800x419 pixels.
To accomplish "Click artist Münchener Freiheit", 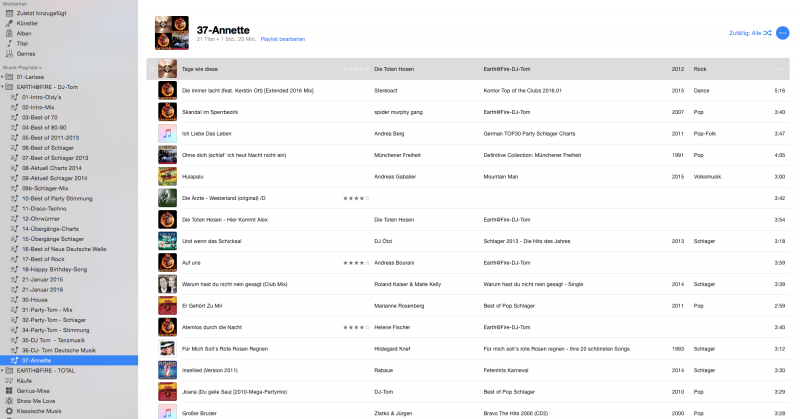I will (x=397, y=155).
